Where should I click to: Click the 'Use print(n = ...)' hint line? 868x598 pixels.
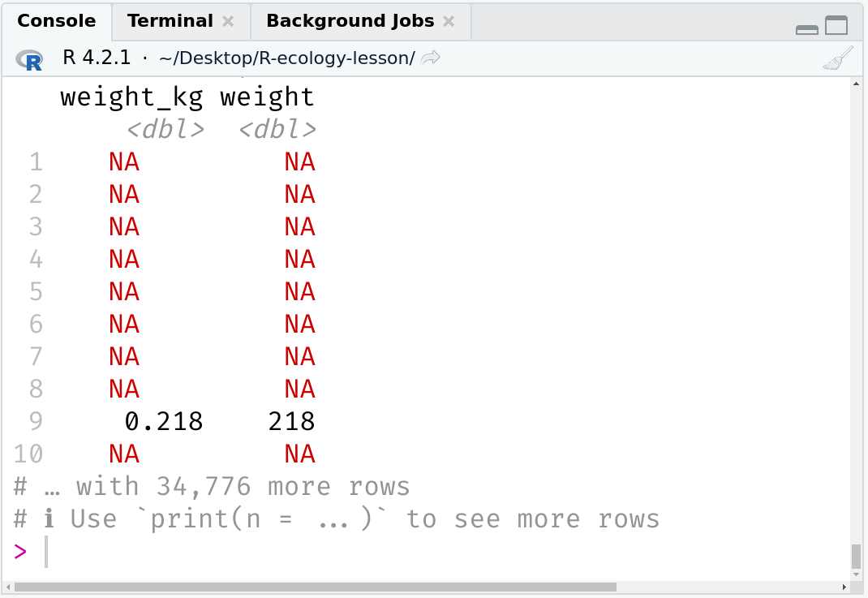[337, 519]
